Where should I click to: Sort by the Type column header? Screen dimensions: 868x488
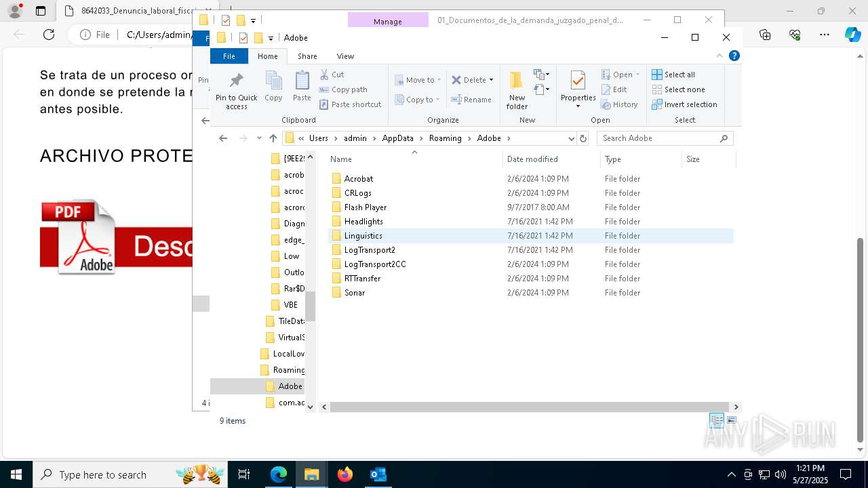[641, 159]
